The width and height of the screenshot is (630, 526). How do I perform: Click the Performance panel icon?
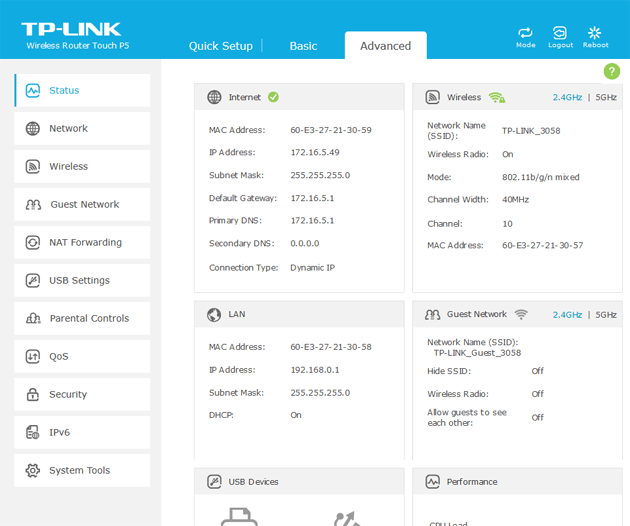pos(433,481)
